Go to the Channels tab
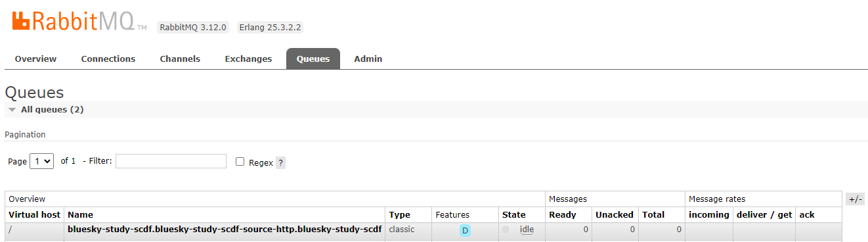The height and width of the screenshot is (242, 868). pos(180,59)
